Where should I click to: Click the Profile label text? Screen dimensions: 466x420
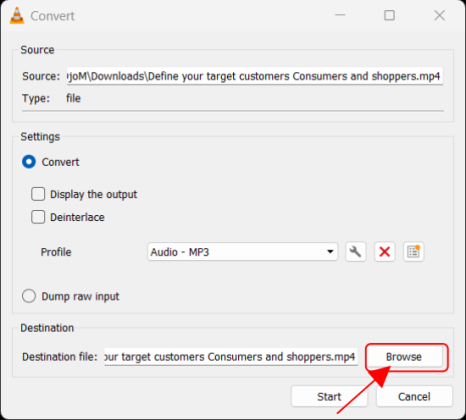(56, 252)
